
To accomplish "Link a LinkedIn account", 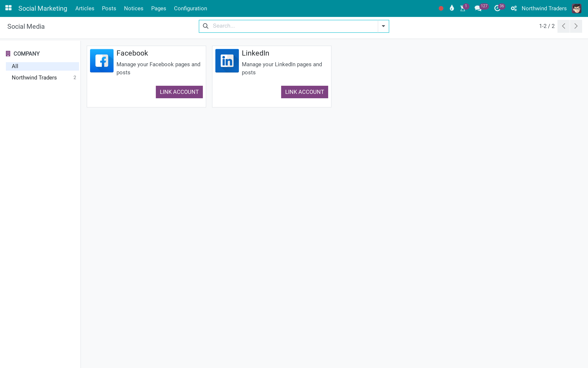I will 305,92.
